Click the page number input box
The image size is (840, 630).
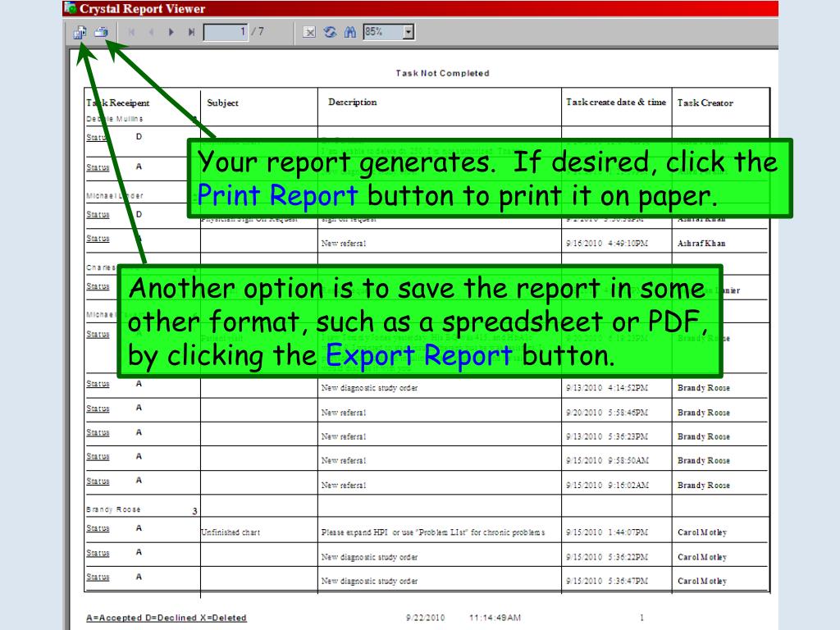(226, 32)
